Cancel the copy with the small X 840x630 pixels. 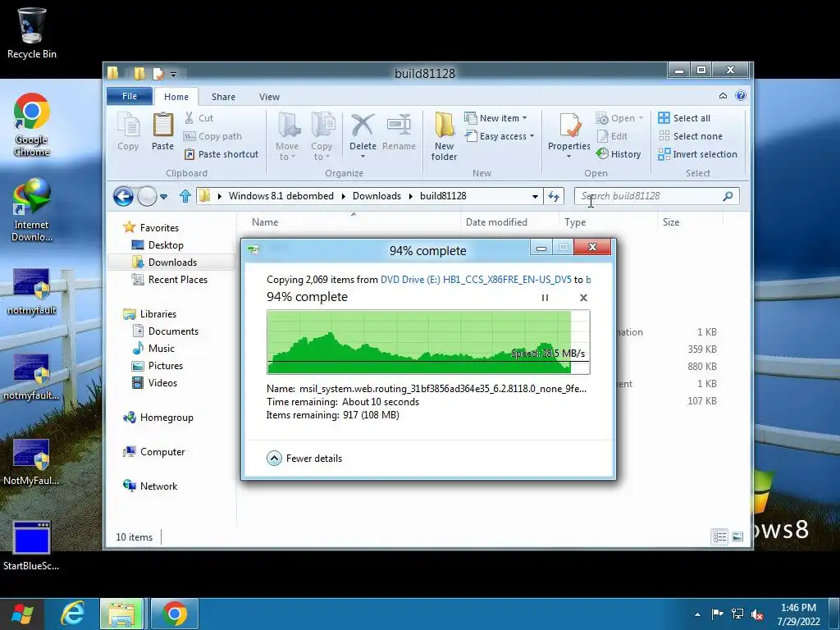[x=583, y=298]
